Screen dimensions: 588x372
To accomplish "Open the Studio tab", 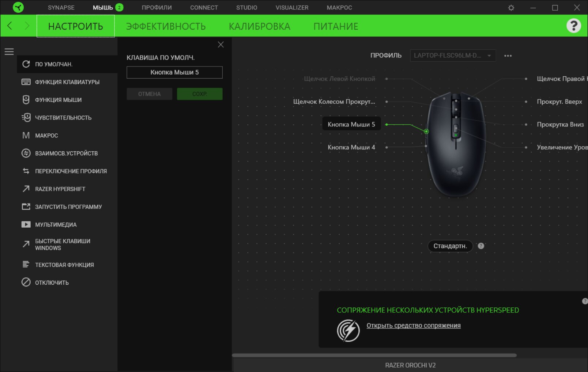I will coord(247,7).
